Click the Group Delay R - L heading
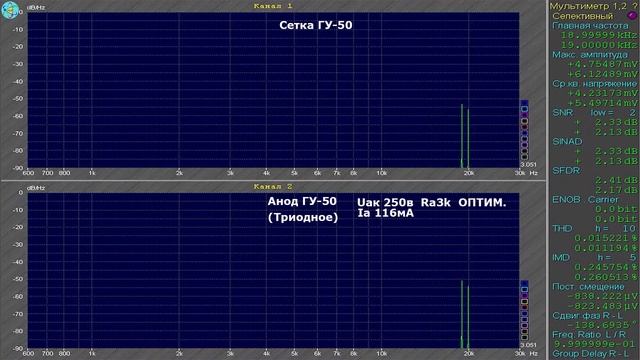This screenshot has height=360, width=640. [x=591, y=354]
